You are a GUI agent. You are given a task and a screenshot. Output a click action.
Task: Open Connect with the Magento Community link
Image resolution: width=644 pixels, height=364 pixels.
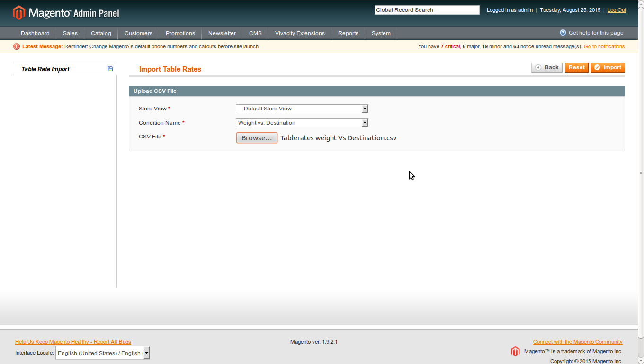578,342
